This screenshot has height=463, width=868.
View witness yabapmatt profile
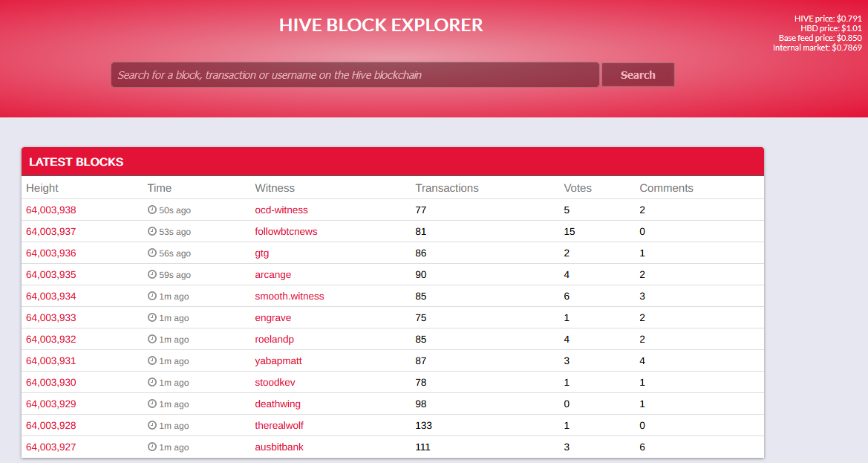click(278, 361)
